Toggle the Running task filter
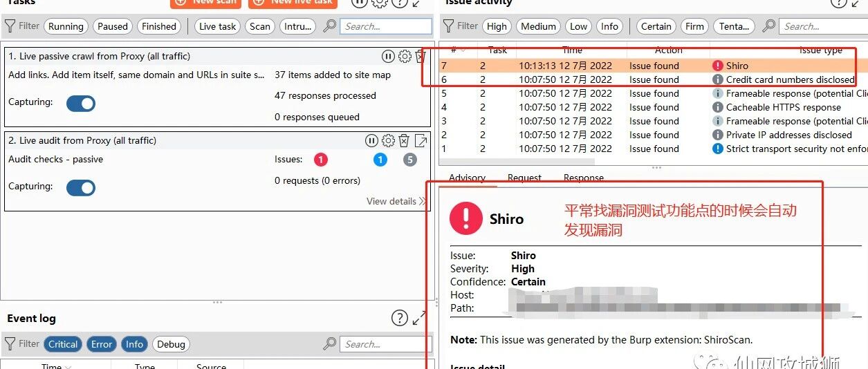Image resolution: width=868 pixels, height=369 pixels. [66, 26]
